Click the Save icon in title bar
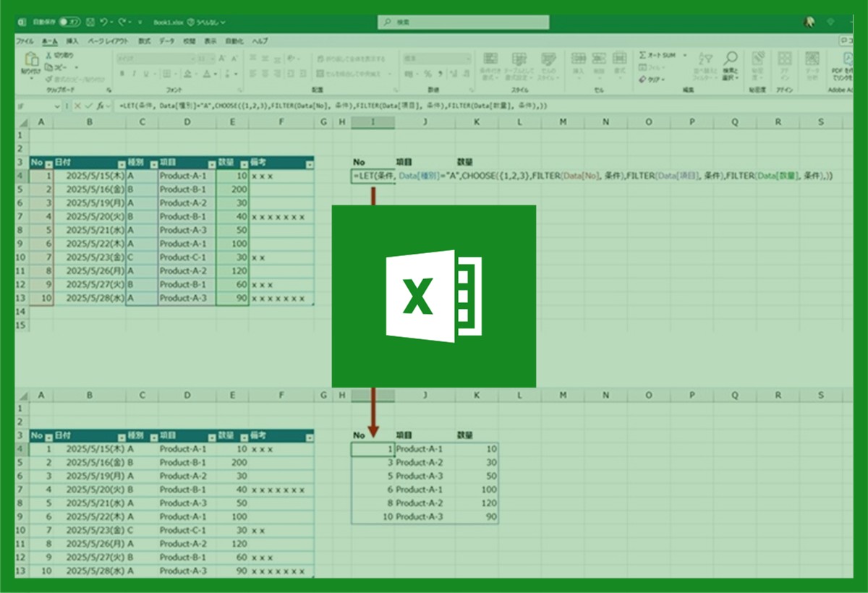Image resolution: width=868 pixels, height=593 pixels. (x=90, y=22)
